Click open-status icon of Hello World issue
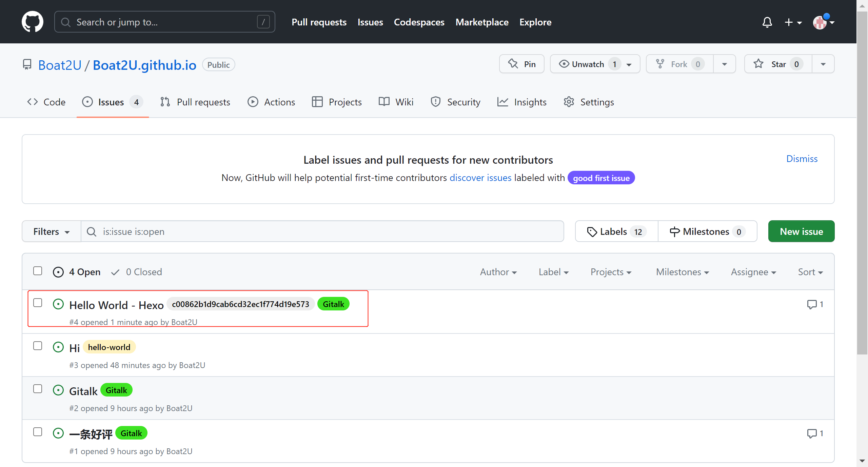This screenshot has width=868, height=467. [58, 304]
